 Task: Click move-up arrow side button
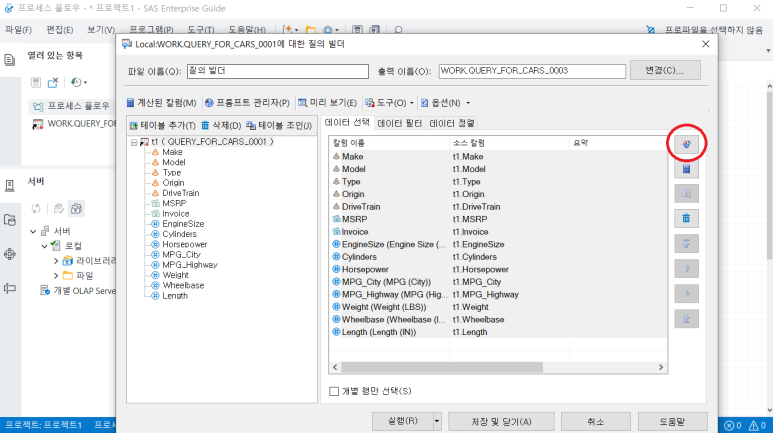pyautogui.click(x=686, y=269)
